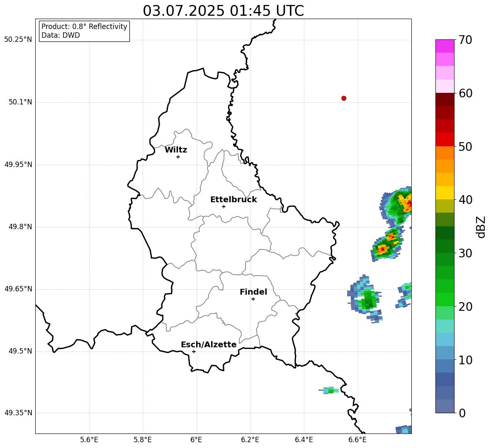Click the Ettelbruck label text
Screen dimensions: 491x448
click(x=233, y=200)
